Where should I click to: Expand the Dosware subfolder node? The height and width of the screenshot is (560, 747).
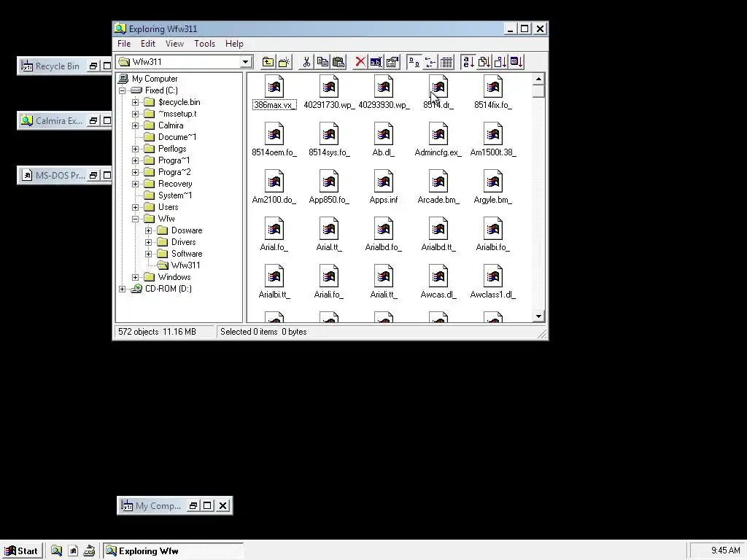pyautogui.click(x=149, y=230)
